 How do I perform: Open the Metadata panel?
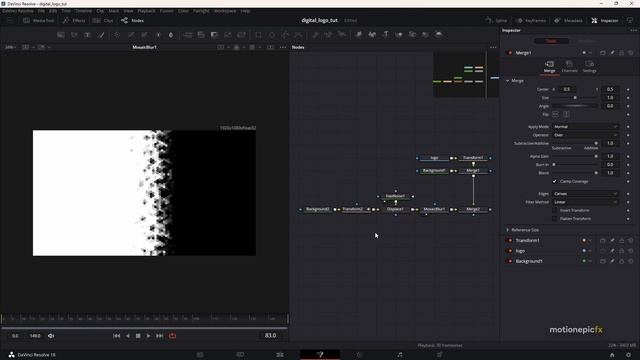(x=568, y=20)
